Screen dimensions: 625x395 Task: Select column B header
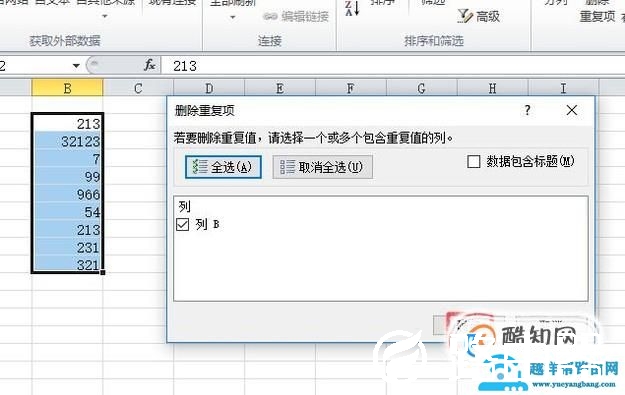67,88
